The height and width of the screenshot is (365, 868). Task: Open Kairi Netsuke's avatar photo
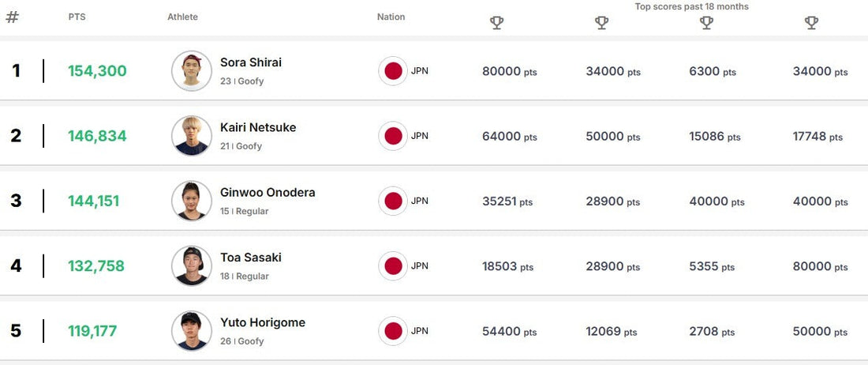point(192,136)
